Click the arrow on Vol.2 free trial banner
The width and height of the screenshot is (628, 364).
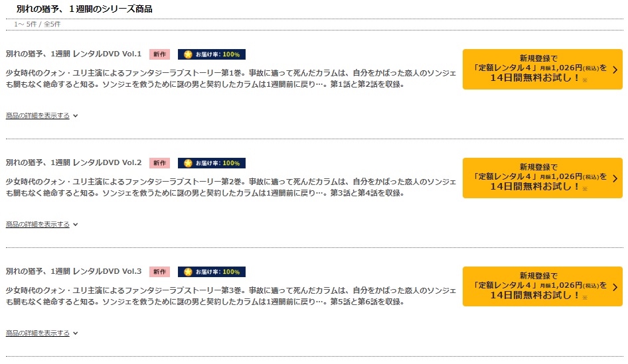[615, 178]
